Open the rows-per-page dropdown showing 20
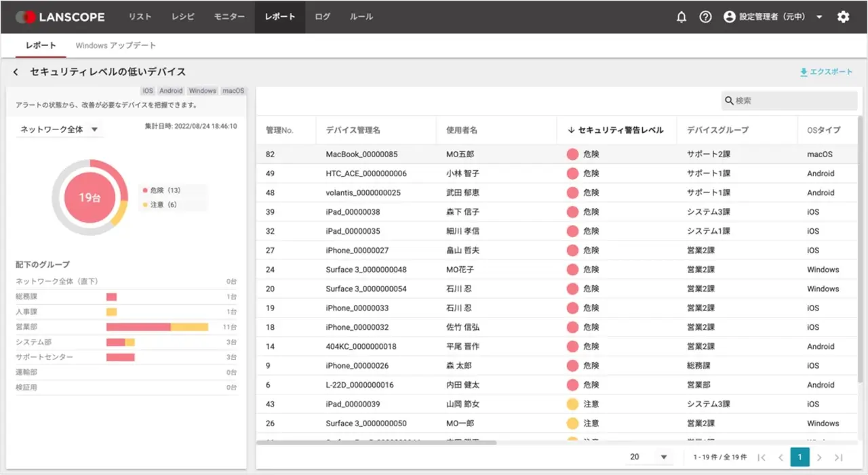This screenshot has width=868, height=475. point(648,457)
